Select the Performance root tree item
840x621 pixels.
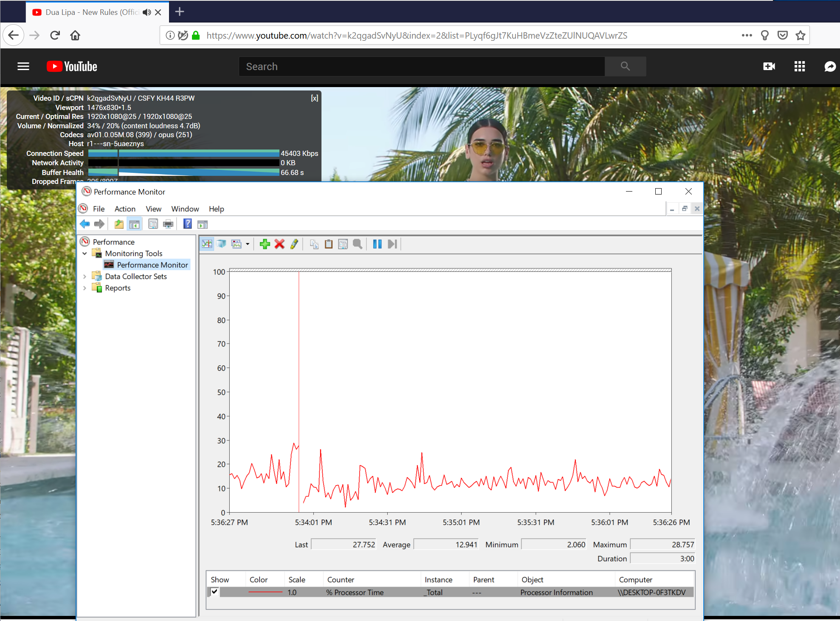(x=113, y=242)
